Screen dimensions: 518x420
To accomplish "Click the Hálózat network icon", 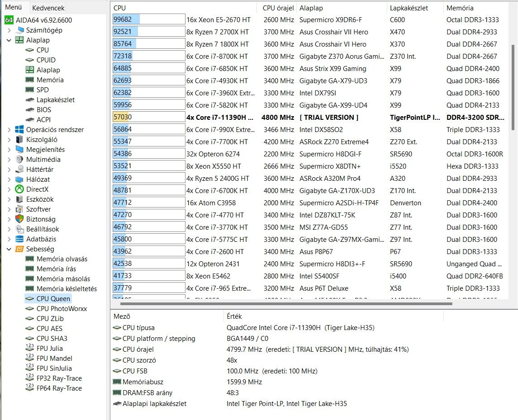I will pyautogui.click(x=19, y=179).
